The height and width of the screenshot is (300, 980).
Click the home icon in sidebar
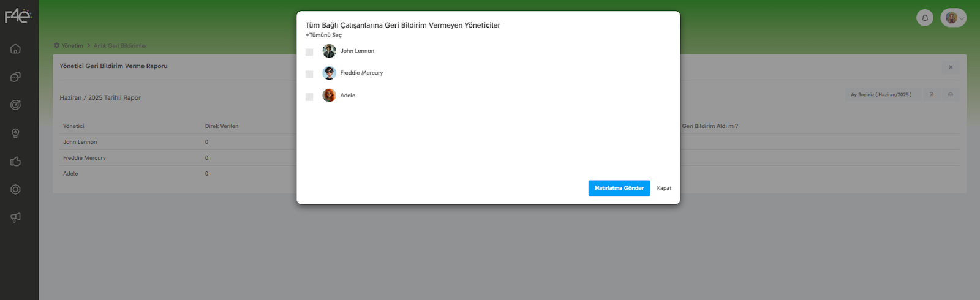[x=15, y=49]
